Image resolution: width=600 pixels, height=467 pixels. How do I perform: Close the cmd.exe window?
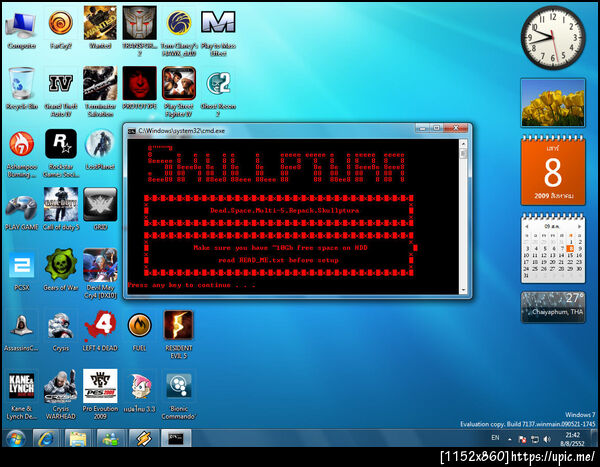(456, 128)
